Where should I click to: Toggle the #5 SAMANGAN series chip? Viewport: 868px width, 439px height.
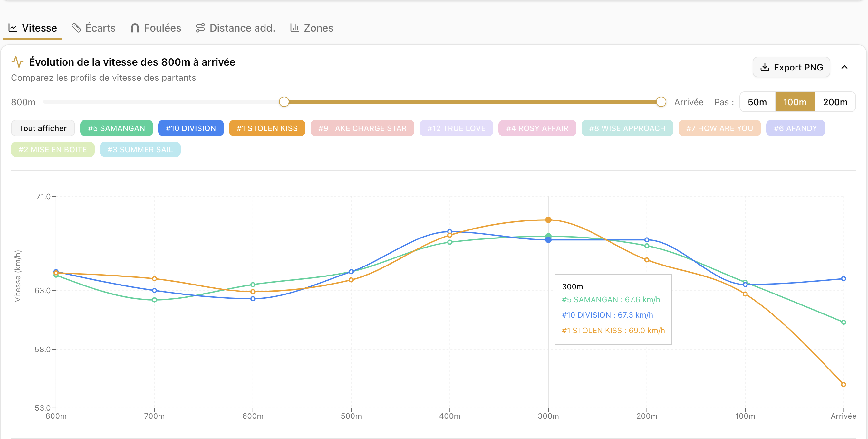pos(116,128)
